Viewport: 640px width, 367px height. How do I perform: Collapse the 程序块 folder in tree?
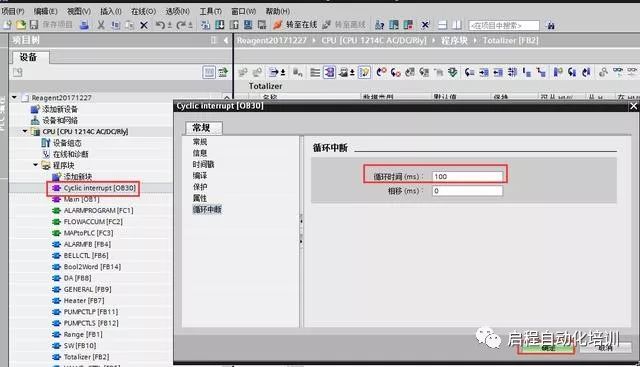pyautogui.click(x=36, y=165)
